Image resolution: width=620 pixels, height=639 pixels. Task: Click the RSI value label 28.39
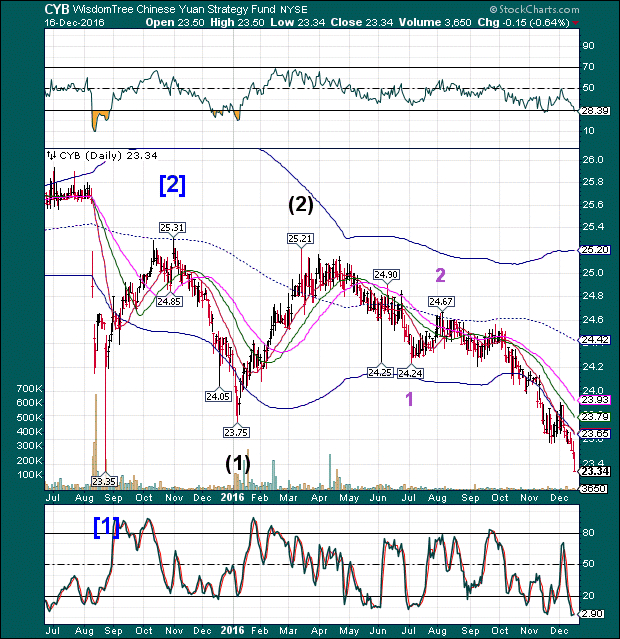tap(595, 110)
